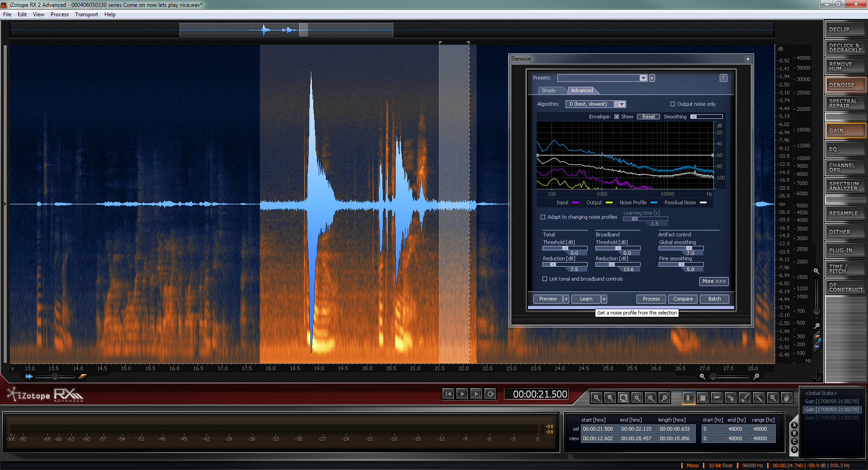Screen dimensions: 868x470
Task: Select the zoom tool in the toolbar
Action: (x=773, y=398)
